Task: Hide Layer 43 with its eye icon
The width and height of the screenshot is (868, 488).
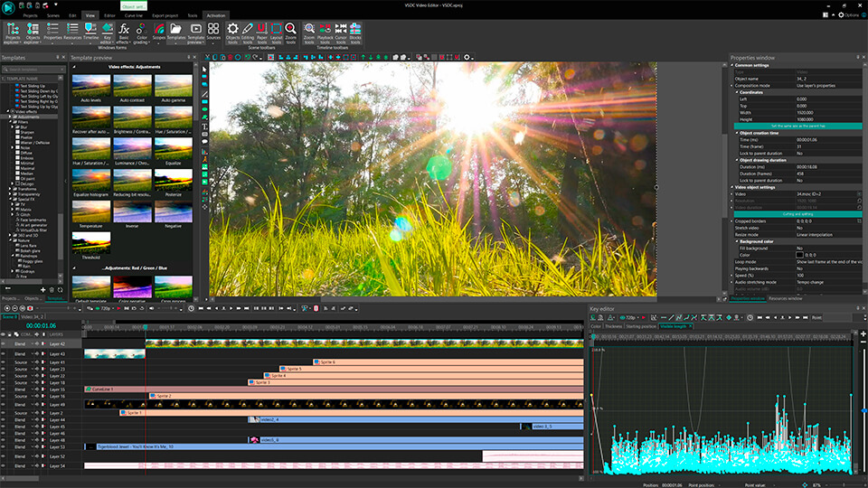Action: pyautogui.click(x=4, y=353)
